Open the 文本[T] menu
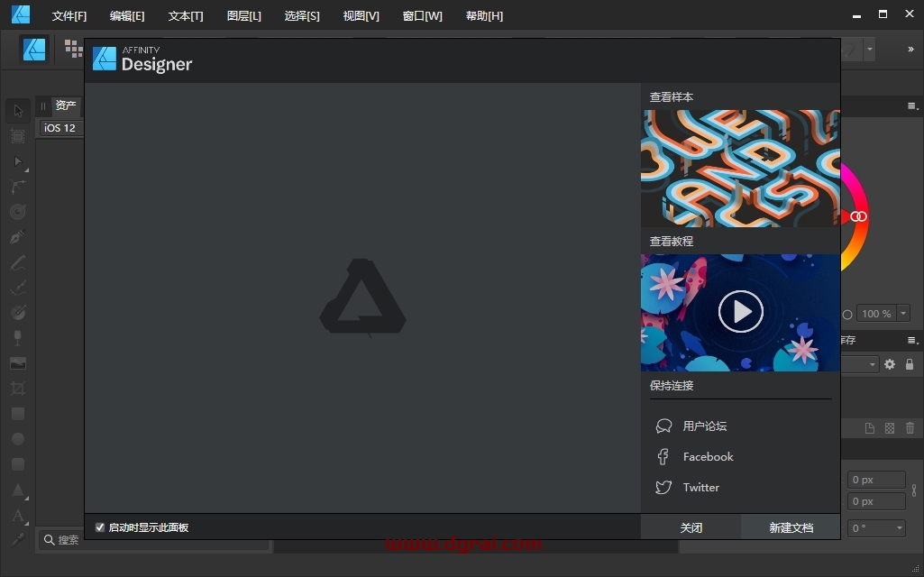Image resolution: width=924 pixels, height=577 pixels. click(x=186, y=16)
